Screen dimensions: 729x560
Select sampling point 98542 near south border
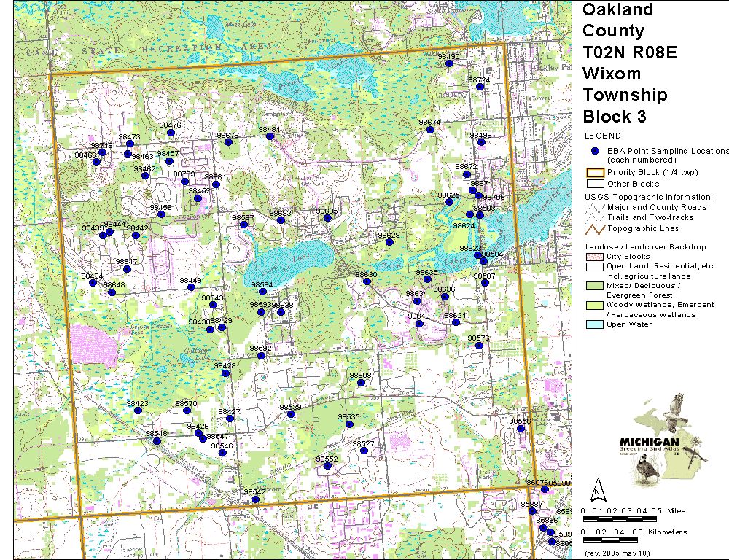[x=254, y=499]
